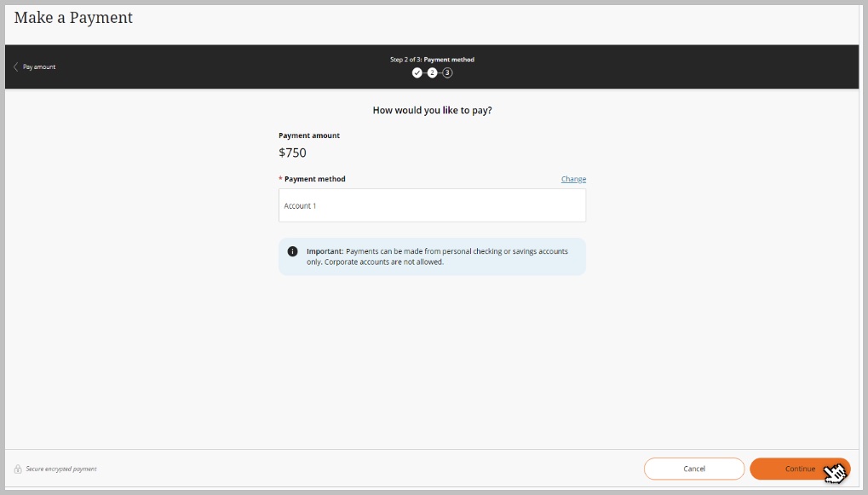Viewport: 868px width, 495px height.
Task: Select the step 2 circle indicator
Action: click(432, 73)
